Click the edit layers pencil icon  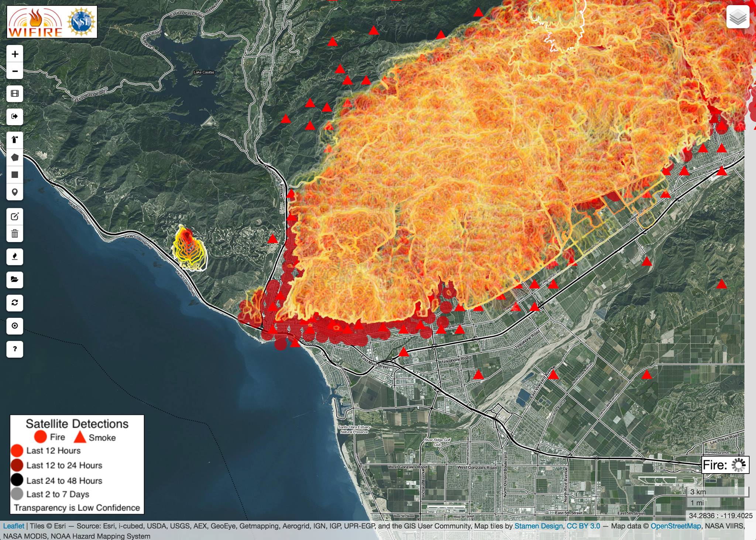(15, 217)
